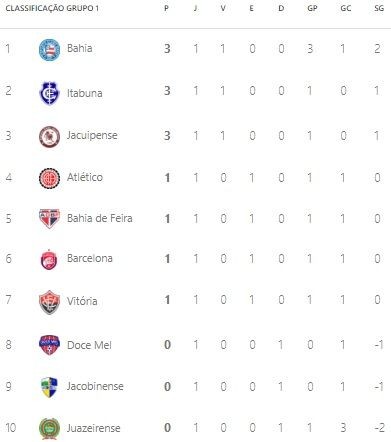Click the Itabuna club badge
This screenshot has height=442, width=391.
pyautogui.click(x=49, y=93)
